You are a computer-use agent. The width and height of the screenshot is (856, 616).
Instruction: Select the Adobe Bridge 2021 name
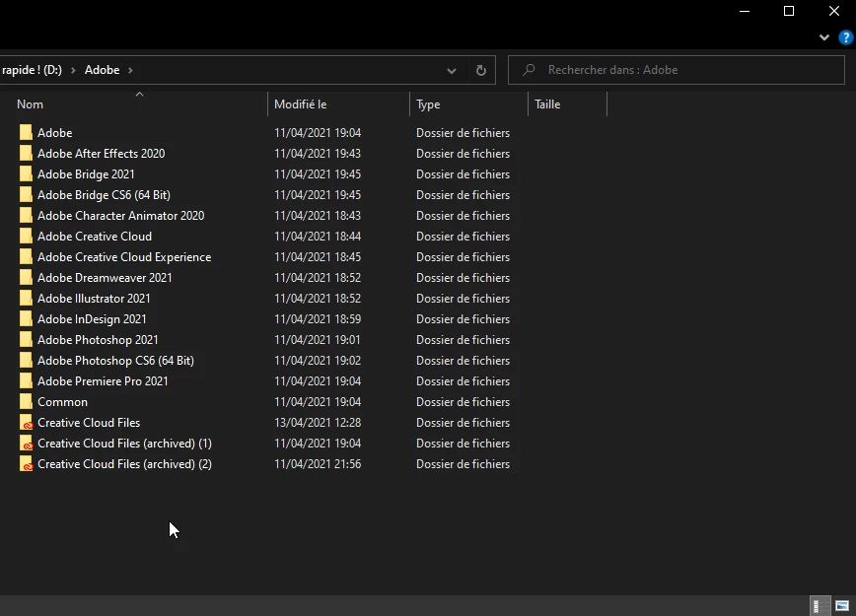pos(86,174)
